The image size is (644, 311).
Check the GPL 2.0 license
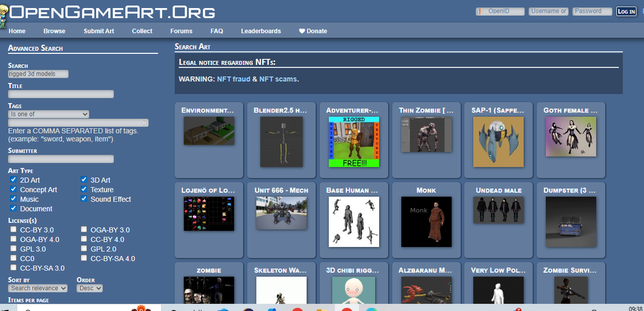pos(84,249)
